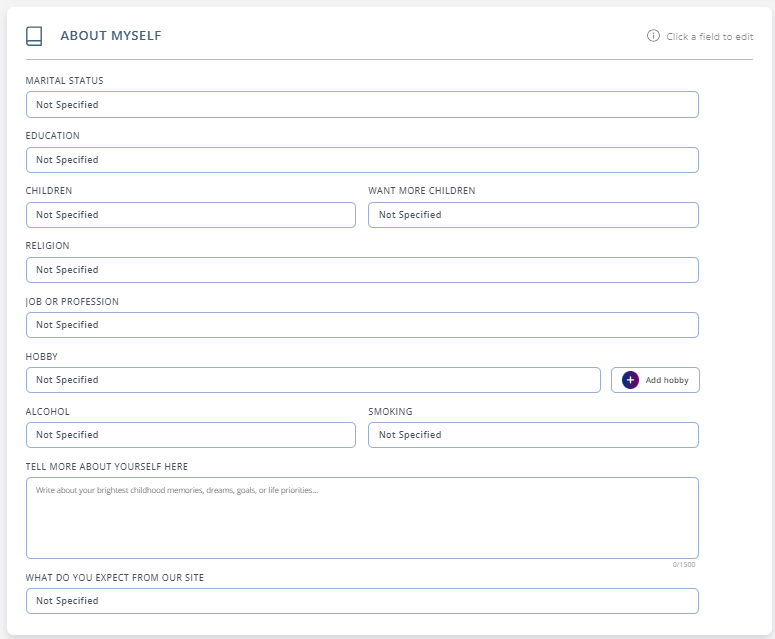
Task: Open the Children field
Action: [x=191, y=214]
